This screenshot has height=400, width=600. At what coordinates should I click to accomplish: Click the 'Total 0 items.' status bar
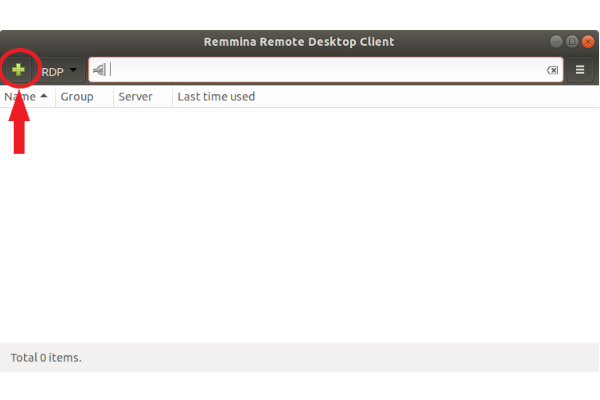coord(46,357)
